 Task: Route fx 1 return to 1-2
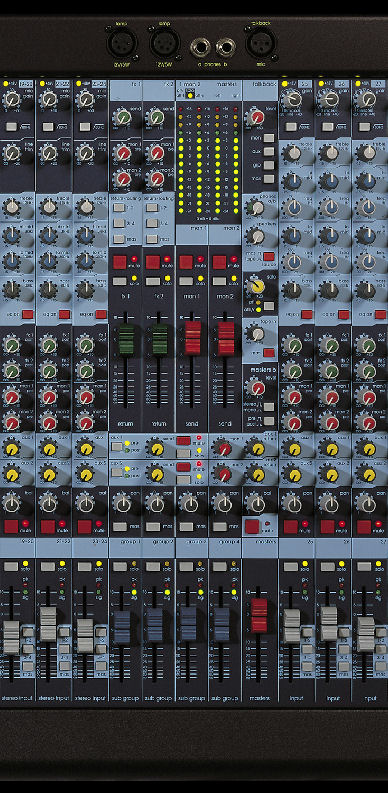pos(119,207)
